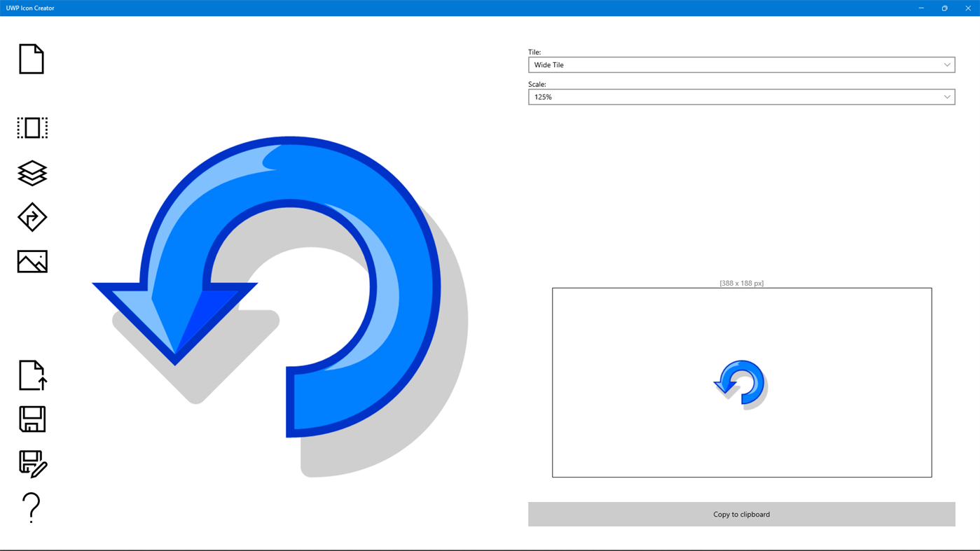Viewport: 980px width, 551px height.
Task: Click the UWP Icon Creator title bar text
Action: [29, 6]
